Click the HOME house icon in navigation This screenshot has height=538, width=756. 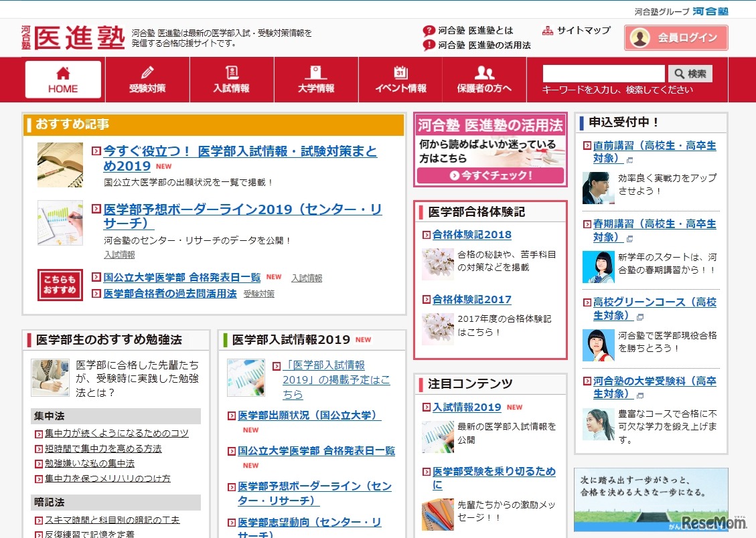coord(62,72)
